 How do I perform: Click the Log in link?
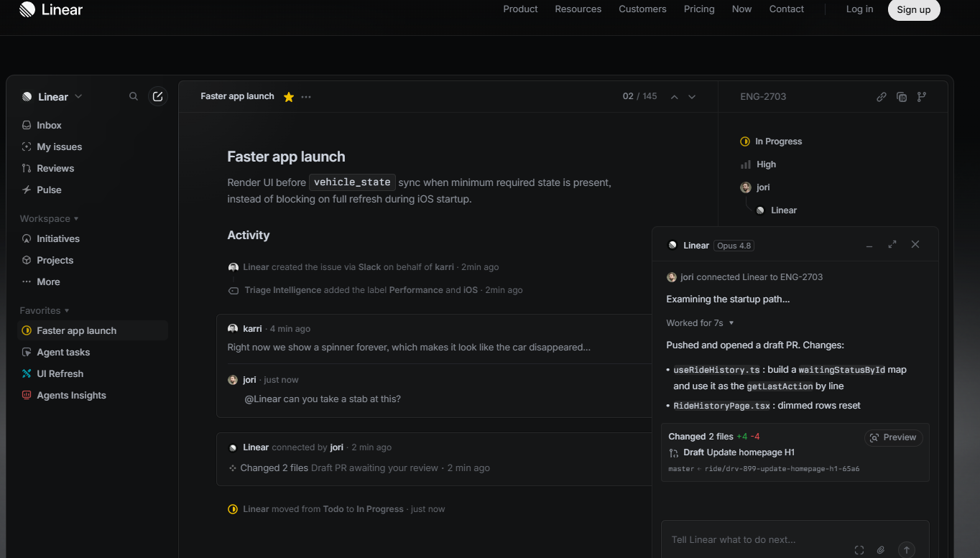click(x=859, y=9)
